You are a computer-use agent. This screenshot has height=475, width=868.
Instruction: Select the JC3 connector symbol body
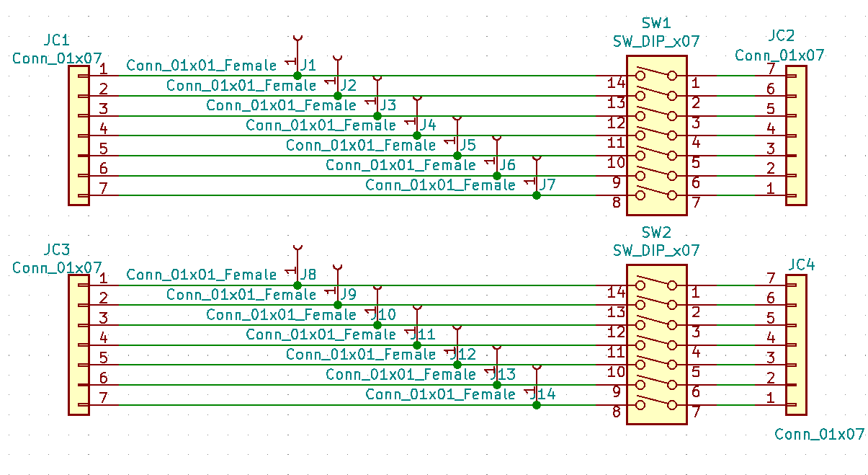pyautogui.click(x=79, y=345)
